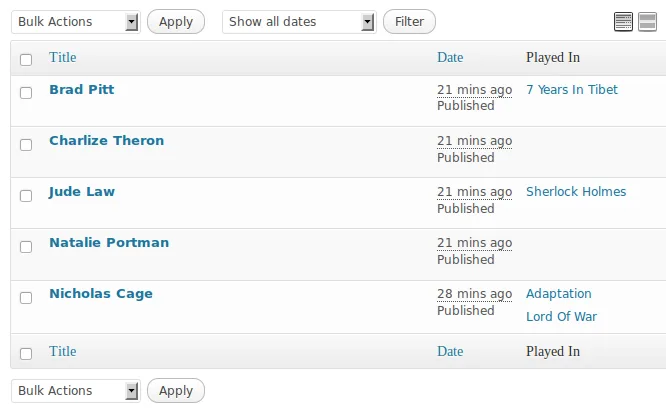Image resolution: width=666 pixels, height=413 pixels.
Task: Check the Jude Law row checkbox
Action: point(26,195)
